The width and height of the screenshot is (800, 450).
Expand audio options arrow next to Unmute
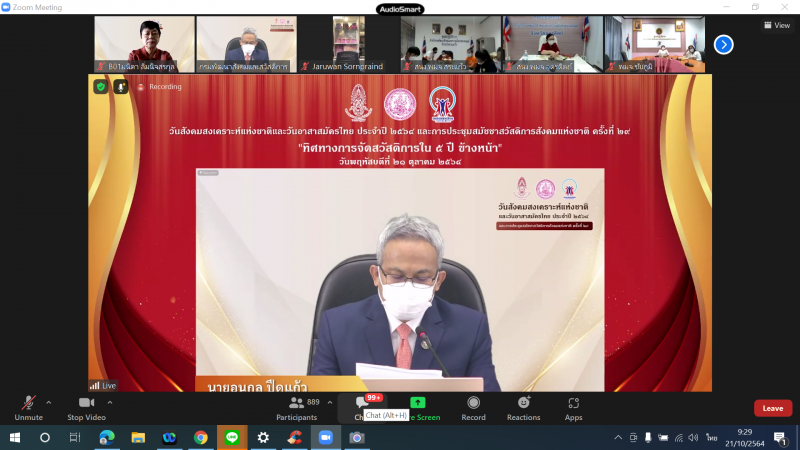click(x=48, y=403)
